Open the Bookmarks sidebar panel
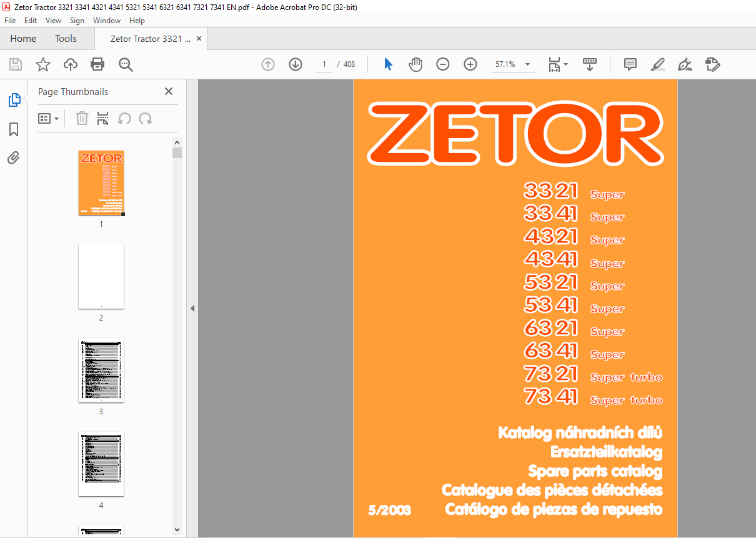 point(14,129)
